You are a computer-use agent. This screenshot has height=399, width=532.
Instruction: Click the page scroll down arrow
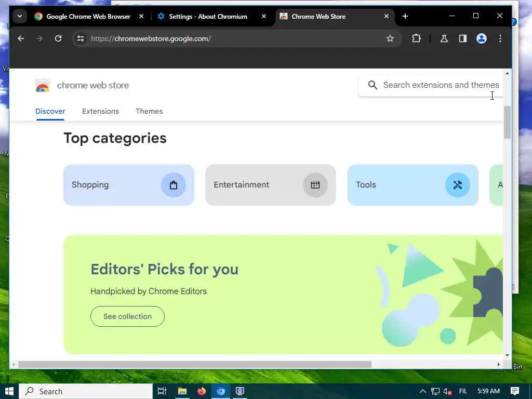[507, 355]
